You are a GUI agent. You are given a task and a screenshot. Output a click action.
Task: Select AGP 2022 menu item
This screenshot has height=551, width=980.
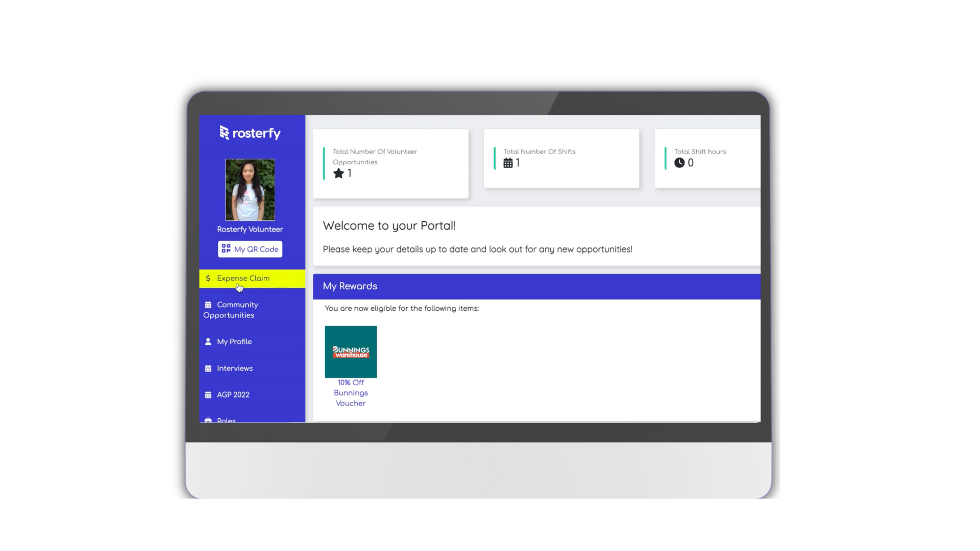[x=233, y=394]
